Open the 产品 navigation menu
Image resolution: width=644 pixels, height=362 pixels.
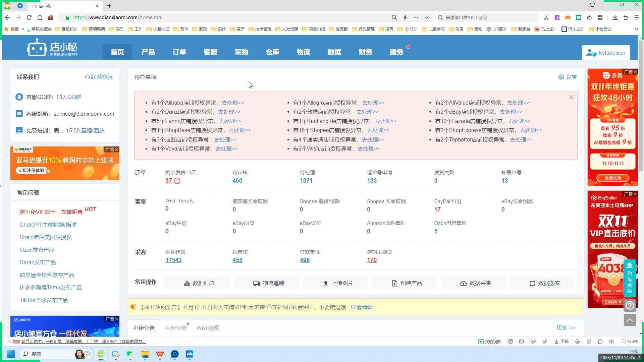coord(148,52)
